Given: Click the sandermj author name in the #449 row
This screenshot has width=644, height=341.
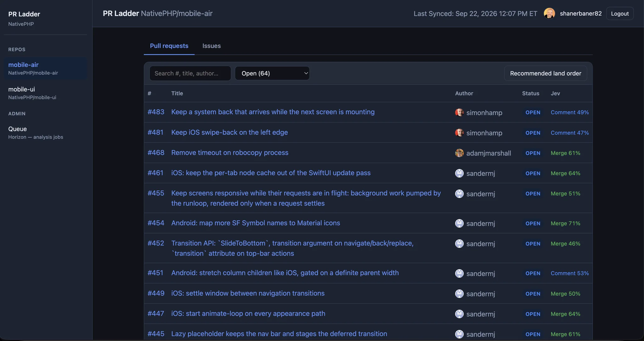Looking at the screenshot, I should 481,294.
